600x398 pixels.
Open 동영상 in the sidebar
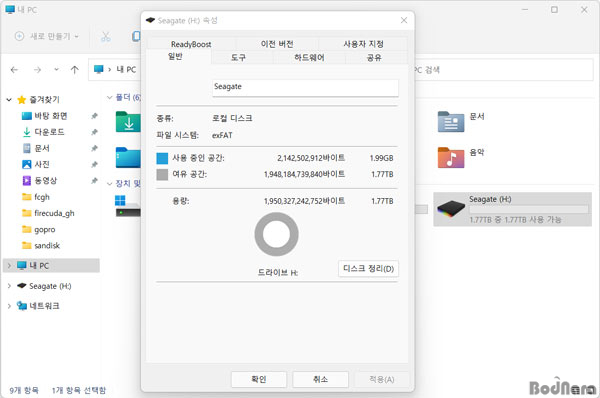click(45, 181)
